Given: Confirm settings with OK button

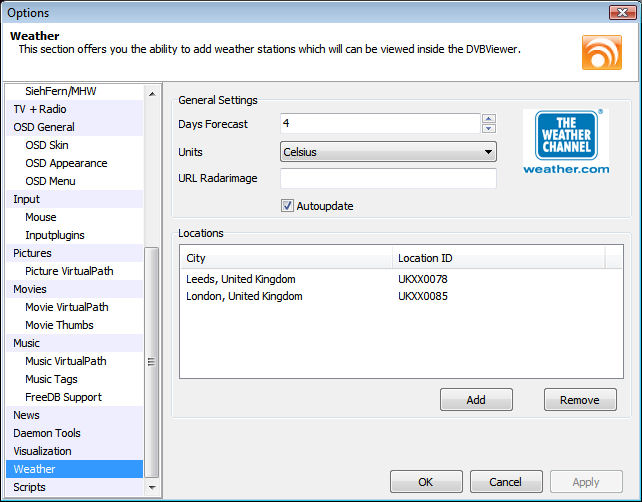Looking at the screenshot, I should tap(425, 481).
